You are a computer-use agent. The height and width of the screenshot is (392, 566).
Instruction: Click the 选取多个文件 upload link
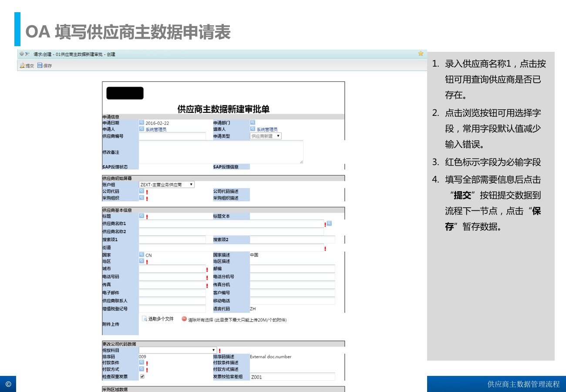coord(158,319)
